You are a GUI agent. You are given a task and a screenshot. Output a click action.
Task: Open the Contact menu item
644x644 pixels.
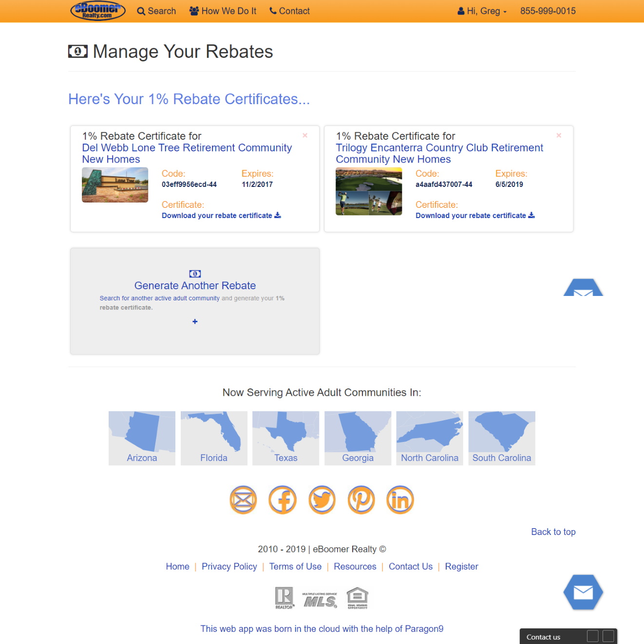289,11
